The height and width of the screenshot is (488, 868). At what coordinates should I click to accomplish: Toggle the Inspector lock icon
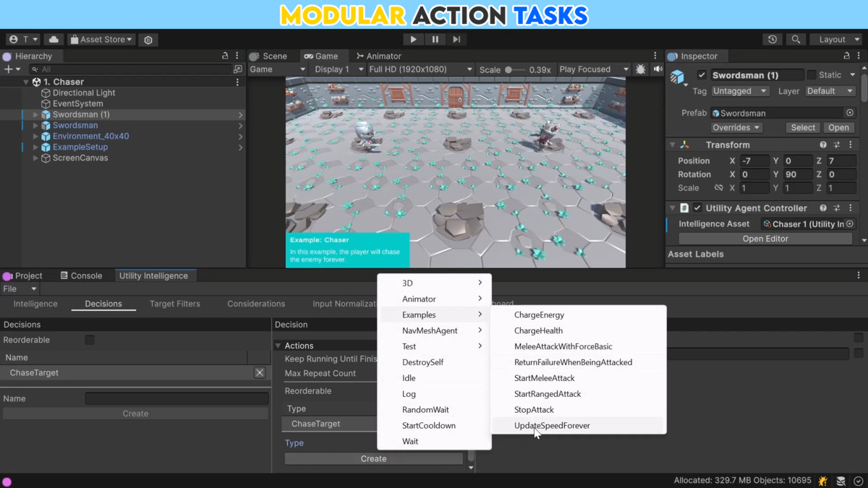846,56
